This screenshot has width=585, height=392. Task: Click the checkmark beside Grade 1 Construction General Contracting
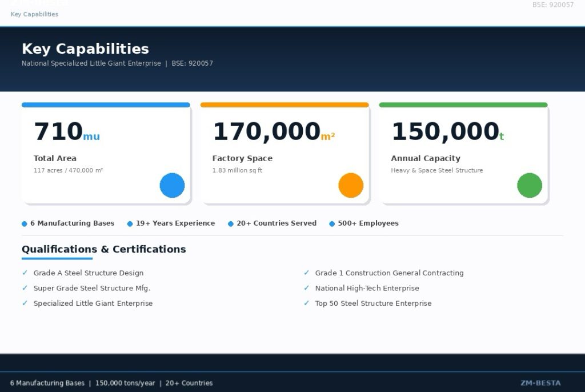click(307, 273)
